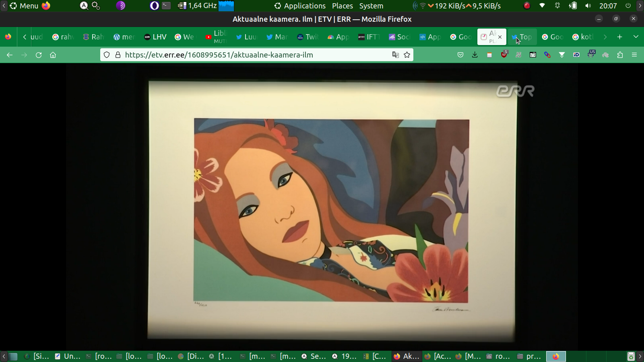Switch to the muted YouTube 'Libl' tab
The image size is (644, 362).
(x=217, y=37)
